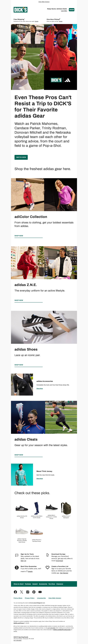The height and width of the screenshot is (644, 88).
Task: Open the Facebook social icon
Action: click(x=15, y=592)
